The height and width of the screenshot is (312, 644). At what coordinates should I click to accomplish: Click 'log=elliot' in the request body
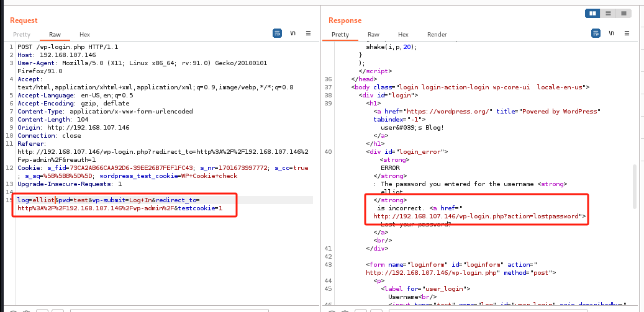[36, 200]
